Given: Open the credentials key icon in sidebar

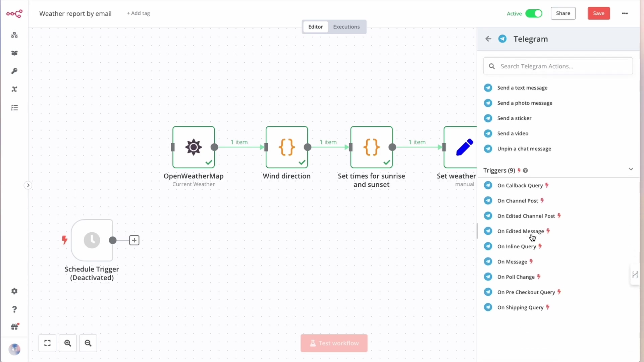Looking at the screenshot, I should pyautogui.click(x=14, y=71).
